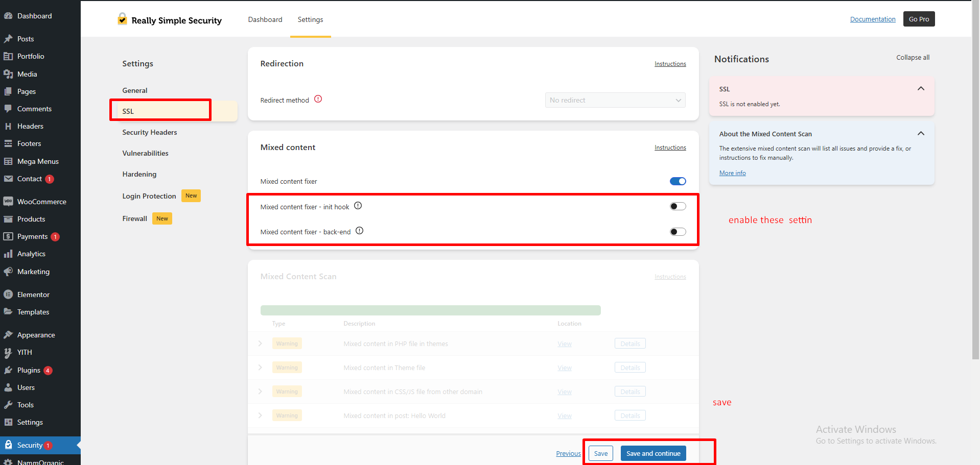The image size is (980, 465).
Task: Click the Portfolio icon in the sidebar
Action: 8,56
